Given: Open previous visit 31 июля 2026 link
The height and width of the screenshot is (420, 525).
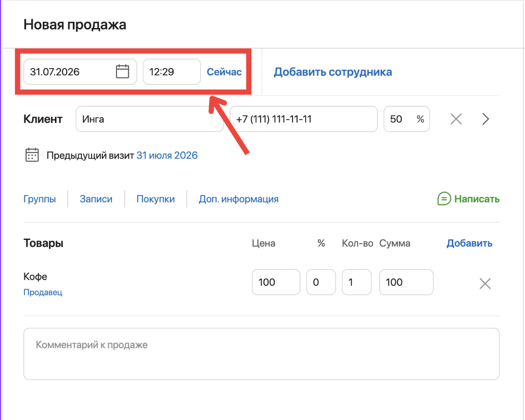Looking at the screenshot, I should tap(167, 155).
